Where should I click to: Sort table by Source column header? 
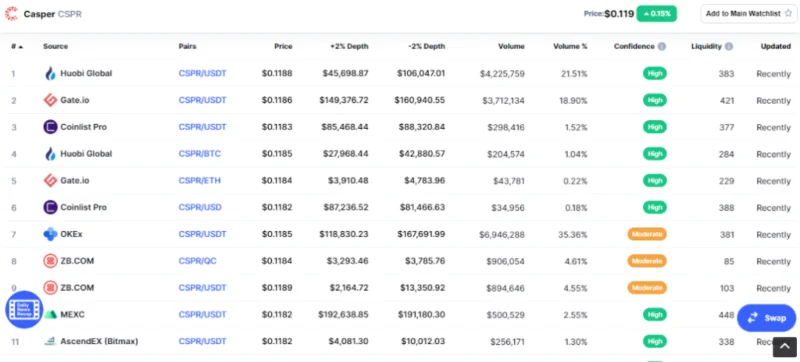[55, 46]
